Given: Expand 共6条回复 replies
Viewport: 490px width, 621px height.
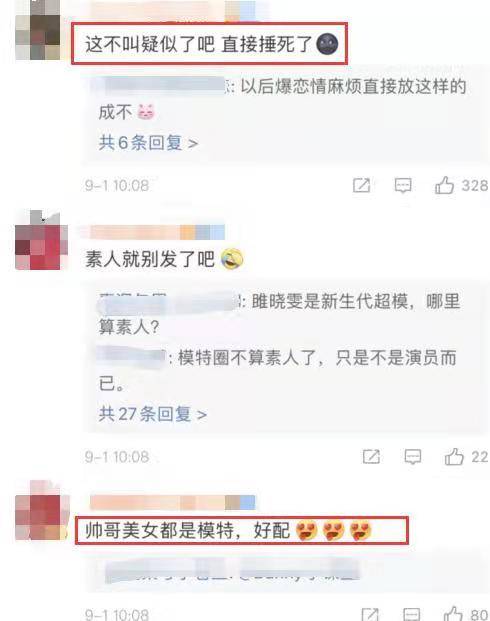Looking at the screenshot, I should point(148,143).
